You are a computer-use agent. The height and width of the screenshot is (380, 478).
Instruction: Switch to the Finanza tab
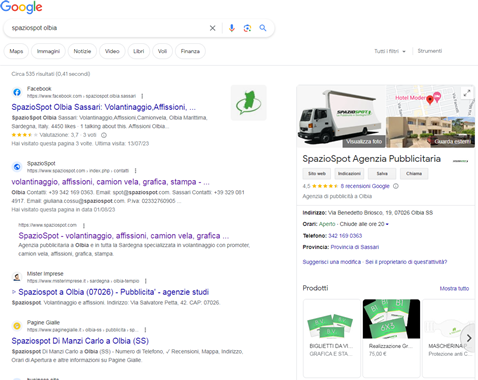(x=190, y=51)
